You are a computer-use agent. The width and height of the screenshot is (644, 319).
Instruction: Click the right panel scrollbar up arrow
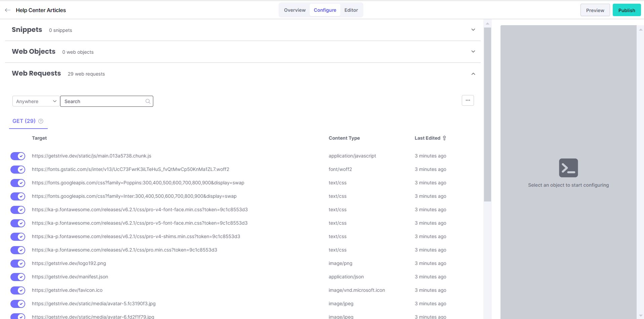(641, 30)
